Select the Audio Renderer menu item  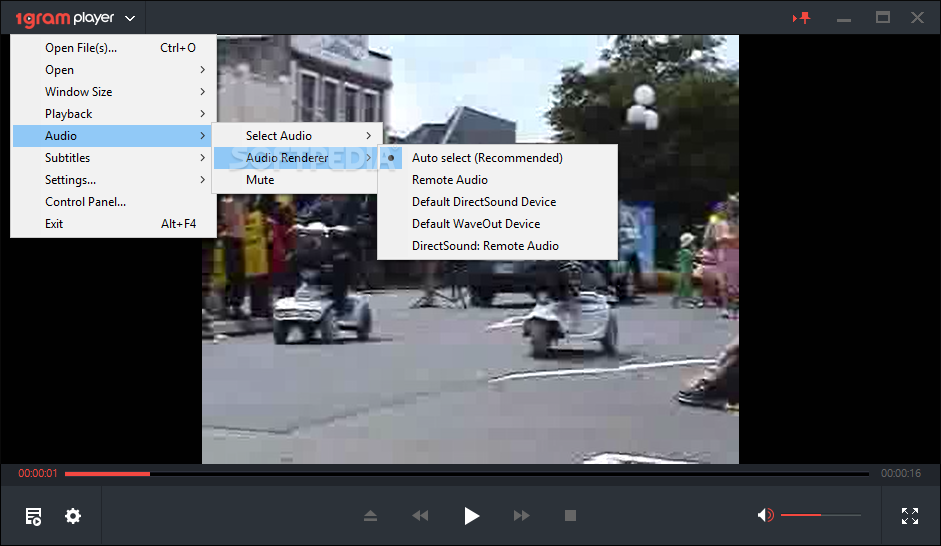coord(296,158)
